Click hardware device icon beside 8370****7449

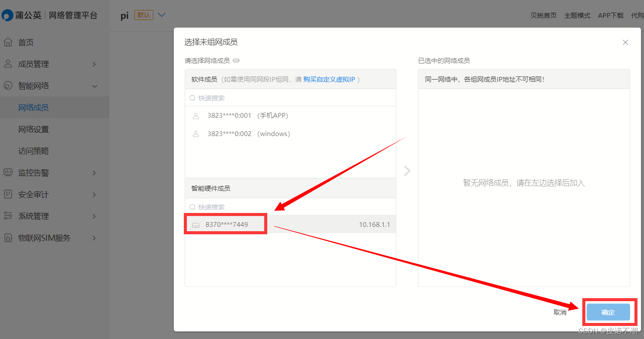(x=196, y=225)
